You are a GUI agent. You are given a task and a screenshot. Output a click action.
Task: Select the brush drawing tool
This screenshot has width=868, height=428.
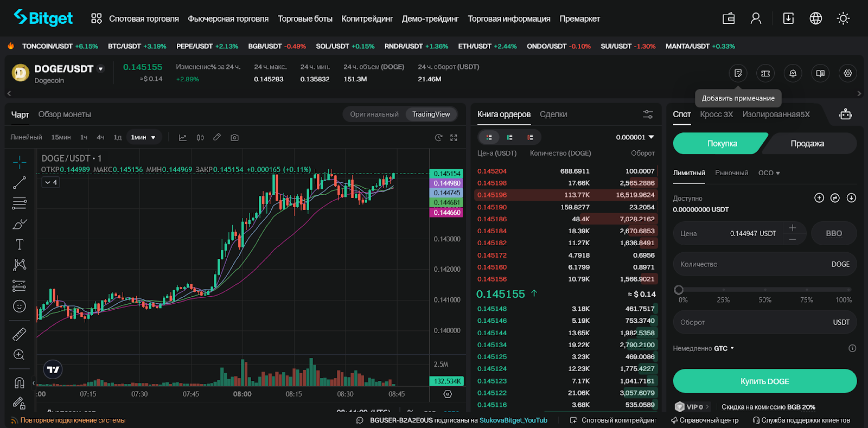[20, 224]
